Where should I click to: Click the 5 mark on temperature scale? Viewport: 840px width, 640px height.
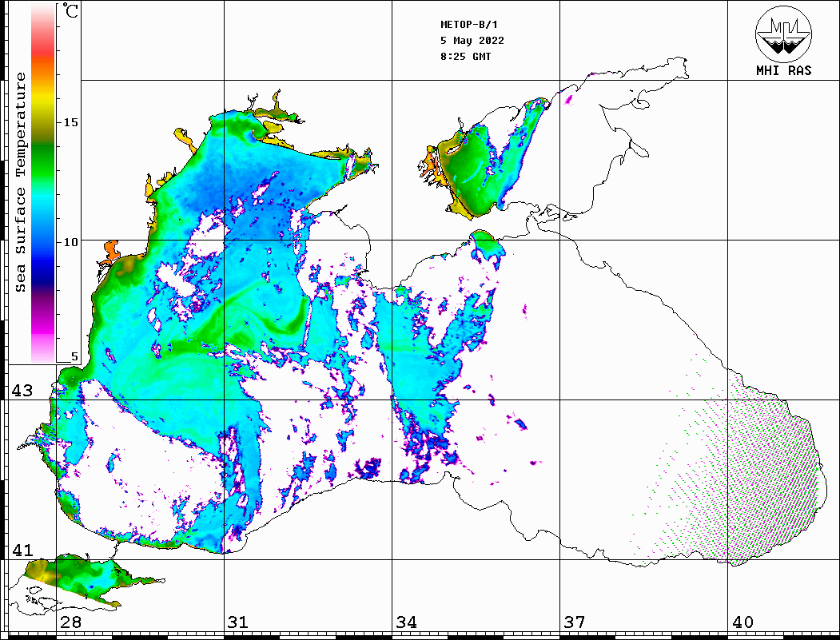pos(74,356)
